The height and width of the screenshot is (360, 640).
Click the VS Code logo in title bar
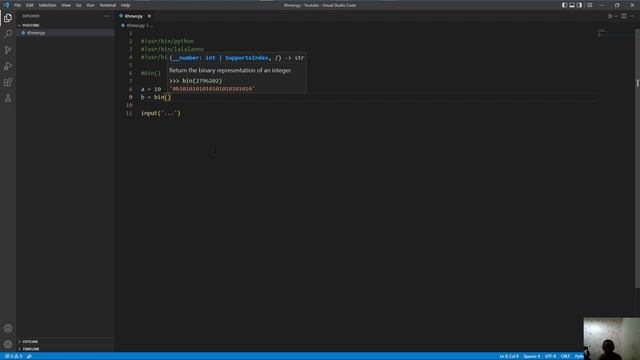click(x=6, y=5)
